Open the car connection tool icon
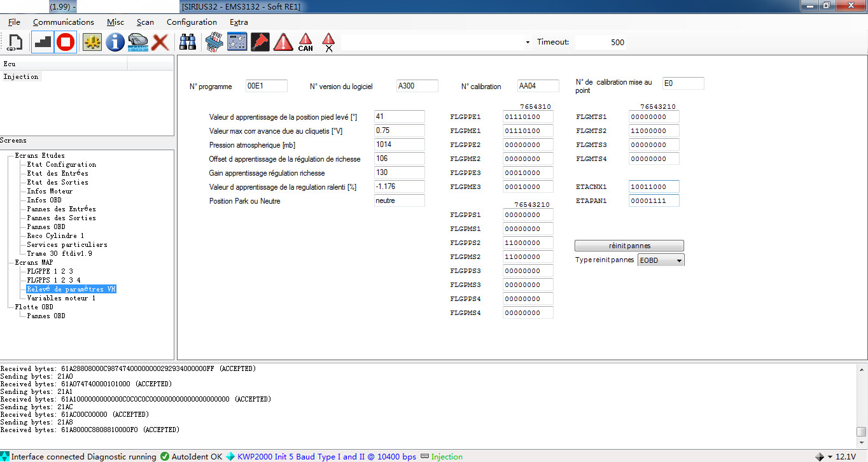868x462 pixels. [137, 42]
